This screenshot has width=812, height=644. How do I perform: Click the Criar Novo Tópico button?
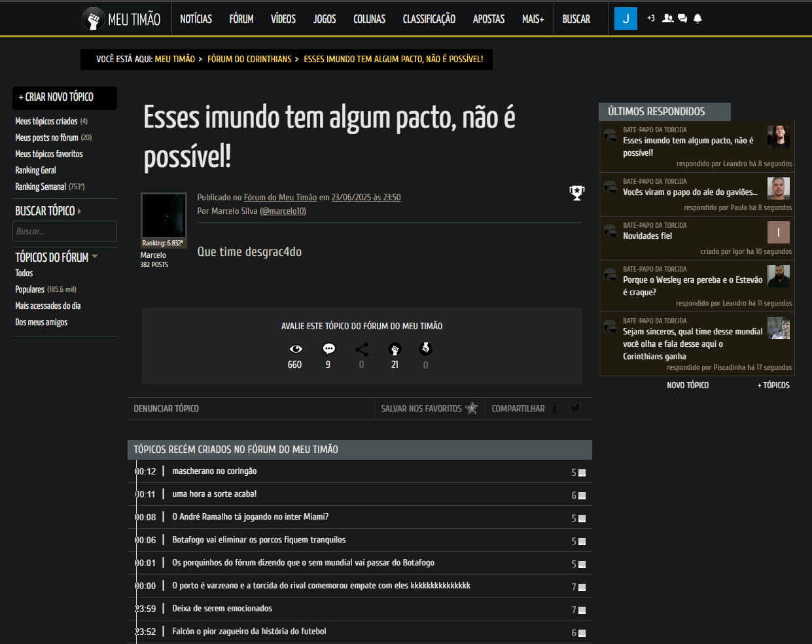65,98
